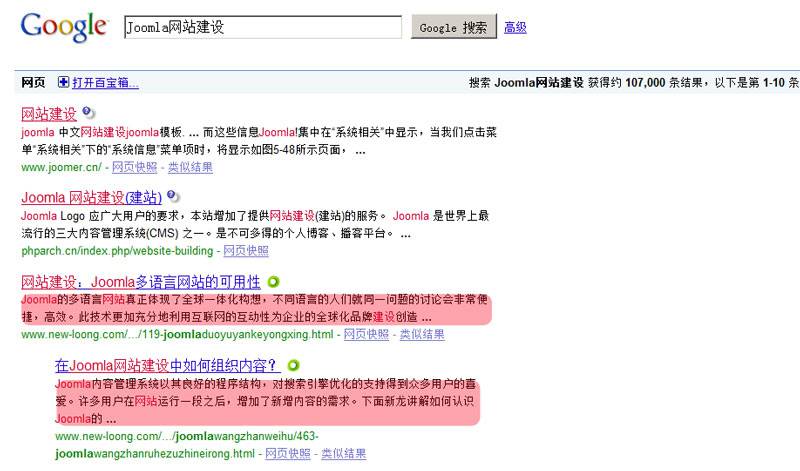Click green circle icon beside 如何组织内容？ result
This screenshot has height=471, width=800.
click(x=293, y=365)
